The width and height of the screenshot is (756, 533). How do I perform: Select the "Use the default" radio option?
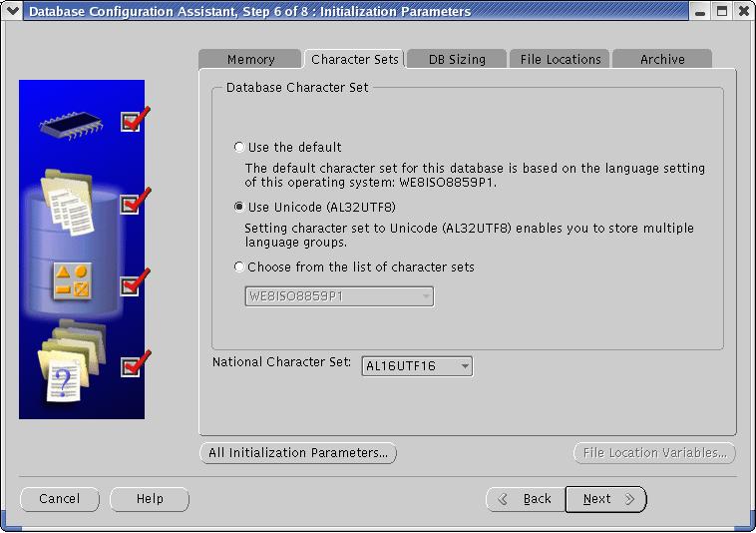tap(238, 148)
